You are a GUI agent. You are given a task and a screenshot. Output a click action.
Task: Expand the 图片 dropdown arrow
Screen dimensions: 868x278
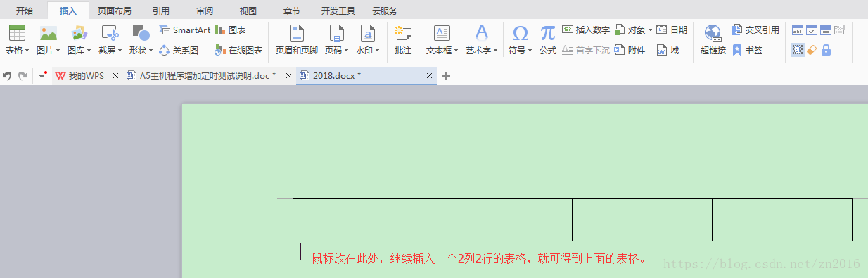(x=58, y=51)
